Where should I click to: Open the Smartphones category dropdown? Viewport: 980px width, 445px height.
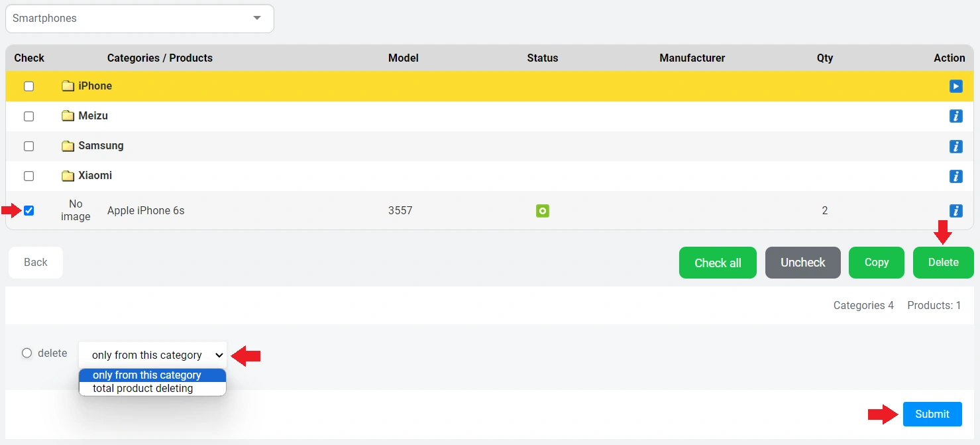pyautogui.click(x=139, y=19)
